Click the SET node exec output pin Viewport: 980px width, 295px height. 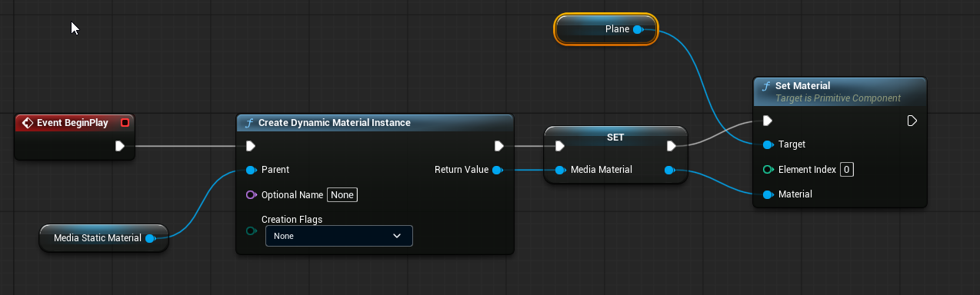pyautogui.click(x=672, y=145)
